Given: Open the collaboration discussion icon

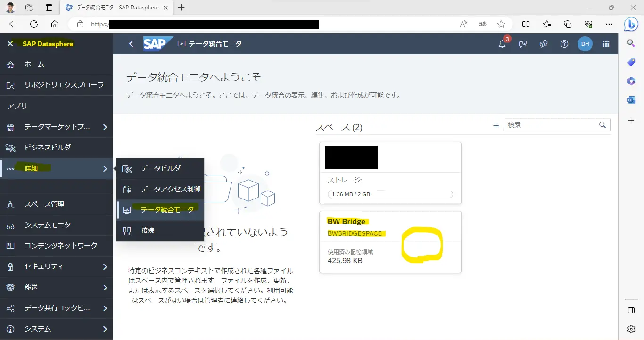Looking at the screenshot, I should [x=544, y=44].
